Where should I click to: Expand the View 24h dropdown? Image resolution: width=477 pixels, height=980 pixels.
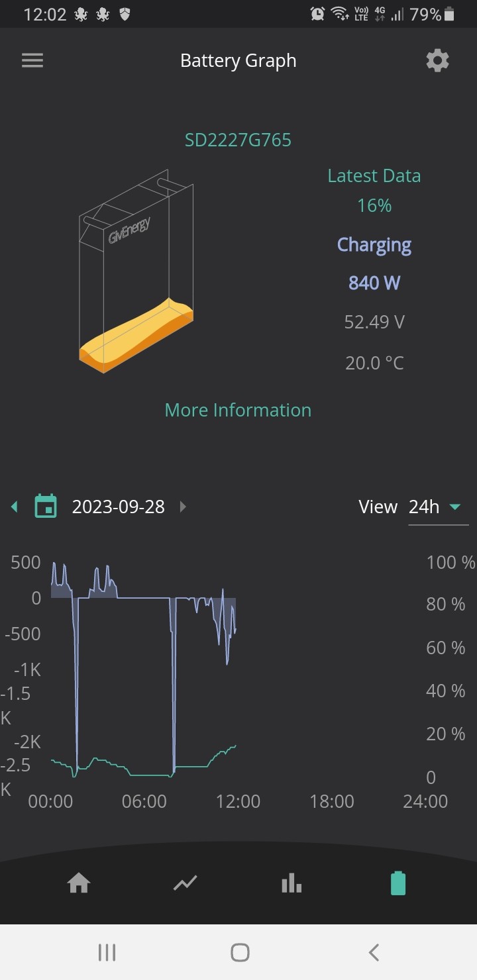point(438,507)
